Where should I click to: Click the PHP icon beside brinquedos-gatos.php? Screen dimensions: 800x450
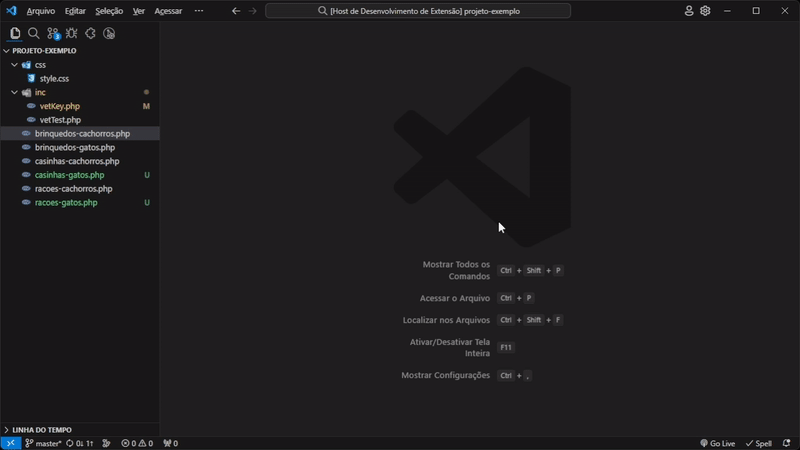(26, 147)
